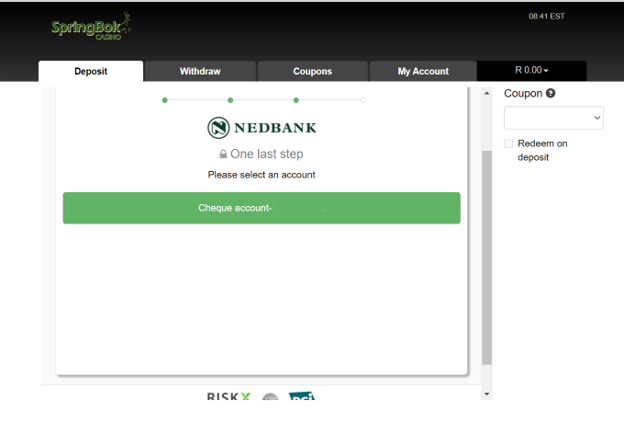Open the Coupon dropdown list

coord(554,118)
